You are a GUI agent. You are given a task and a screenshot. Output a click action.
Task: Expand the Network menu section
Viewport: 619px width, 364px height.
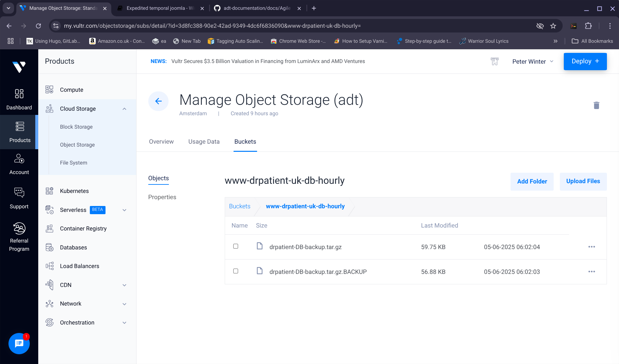[x=124, y=304]
